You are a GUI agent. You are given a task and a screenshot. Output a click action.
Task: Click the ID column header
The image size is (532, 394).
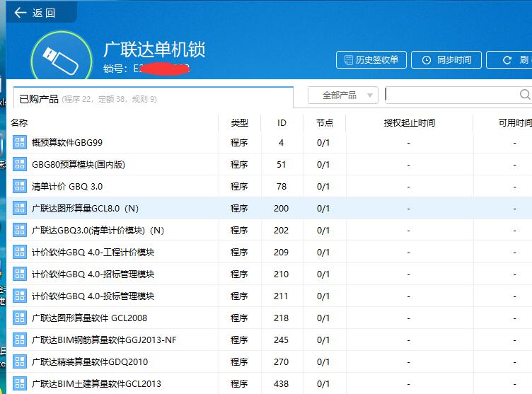pos(282,122)
